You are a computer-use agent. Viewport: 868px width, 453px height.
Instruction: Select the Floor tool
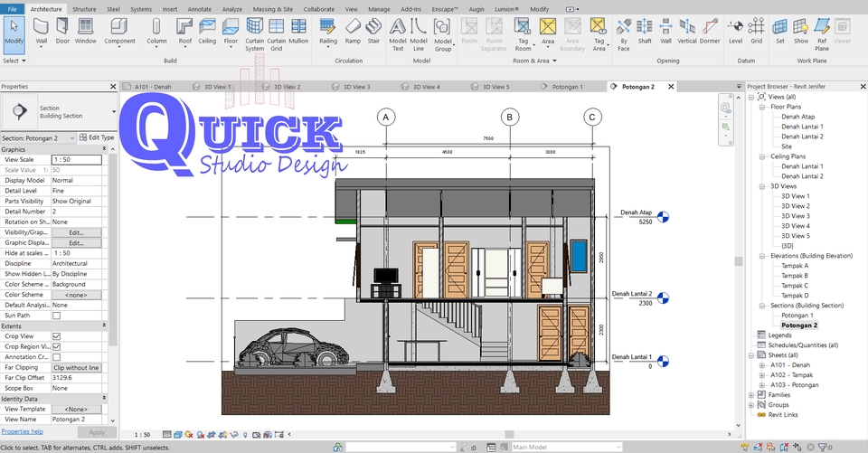pos(231,33)
